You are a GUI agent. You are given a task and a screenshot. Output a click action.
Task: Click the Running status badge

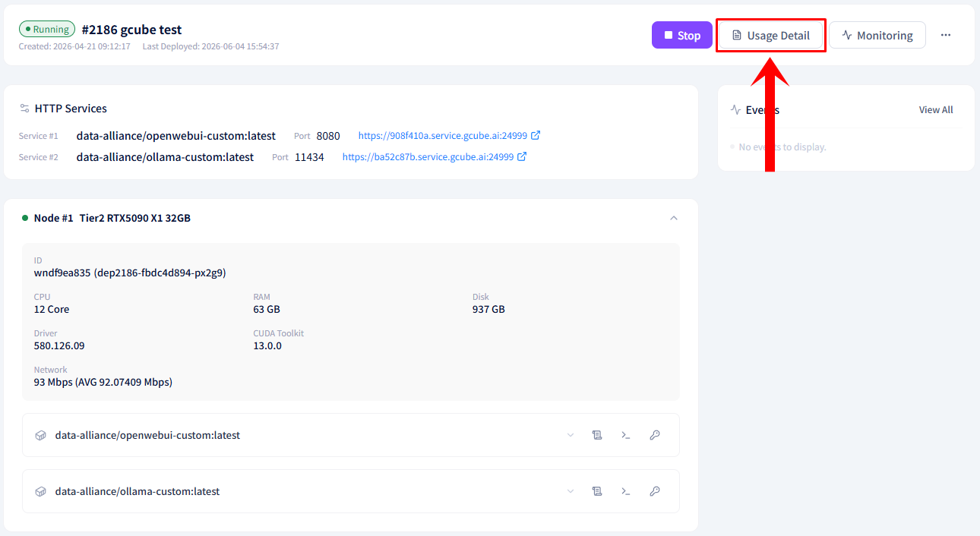(47, 30)
